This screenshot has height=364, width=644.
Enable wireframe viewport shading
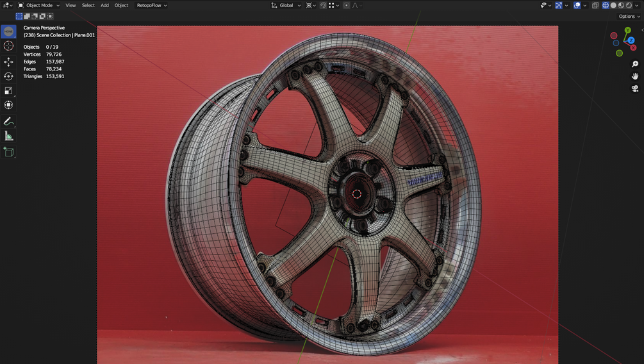coord(606,5)
